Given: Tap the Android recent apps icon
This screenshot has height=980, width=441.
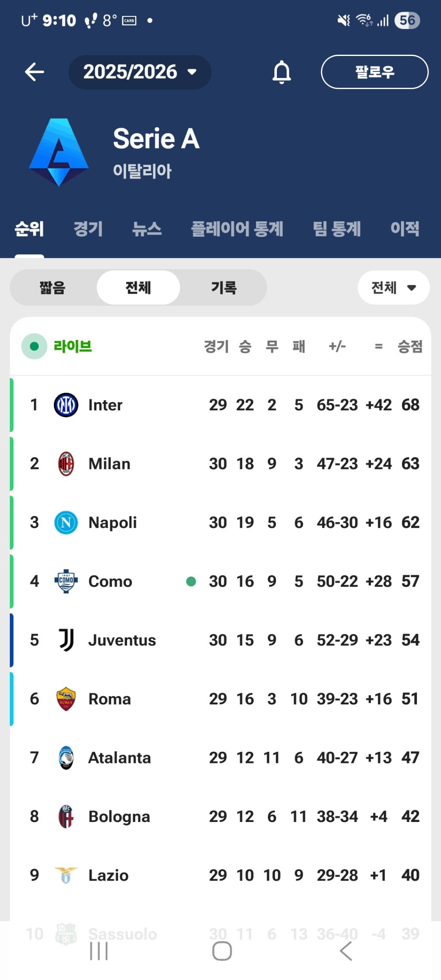Looking at the screenshot, I should pyautogui.click(x=99, y=951).
